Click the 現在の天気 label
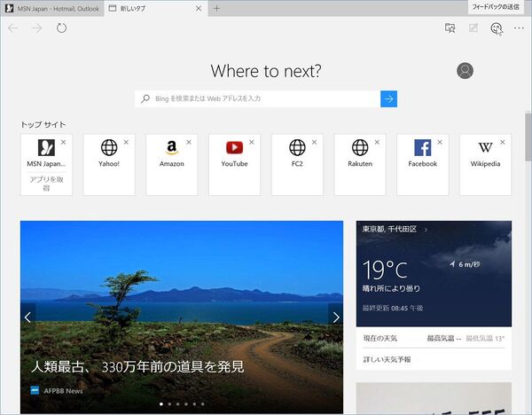This screenshot has width=532, height=415. 380,339
